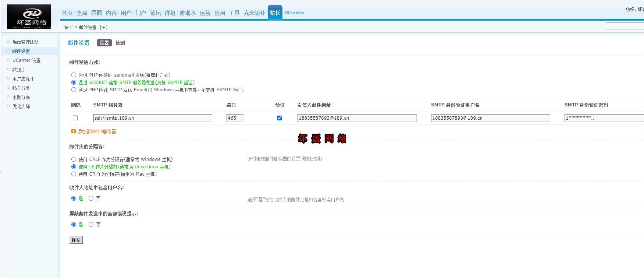Expand the [+] next to 邮件设置 breadcrumb
Image resolution: width=644 pixels, height=278 pixels.
[104, 27]
